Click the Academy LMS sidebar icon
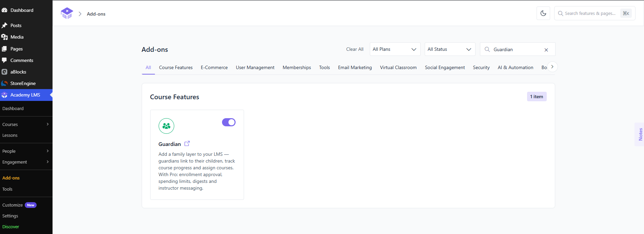This screenshot has height=234, width=644. [4, 95]
